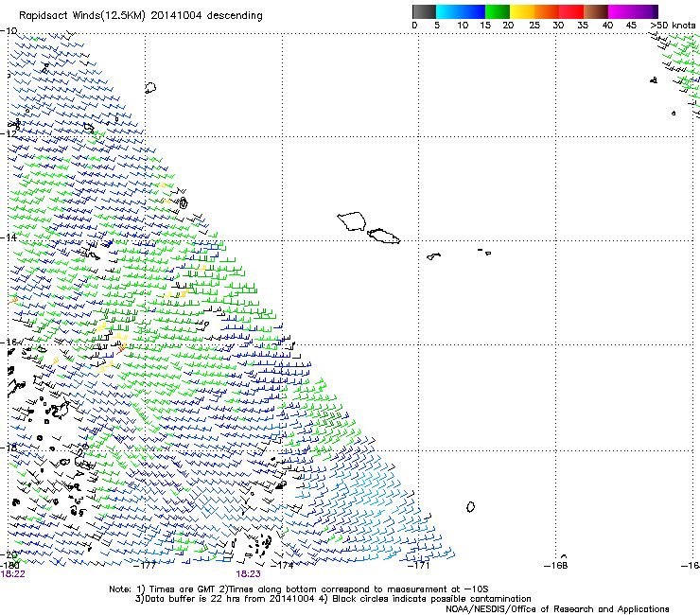The height and width of the screenshot is (615, 700).
Task: Click the atoll outline near -177, -11
Action: (x=150, y=88)
